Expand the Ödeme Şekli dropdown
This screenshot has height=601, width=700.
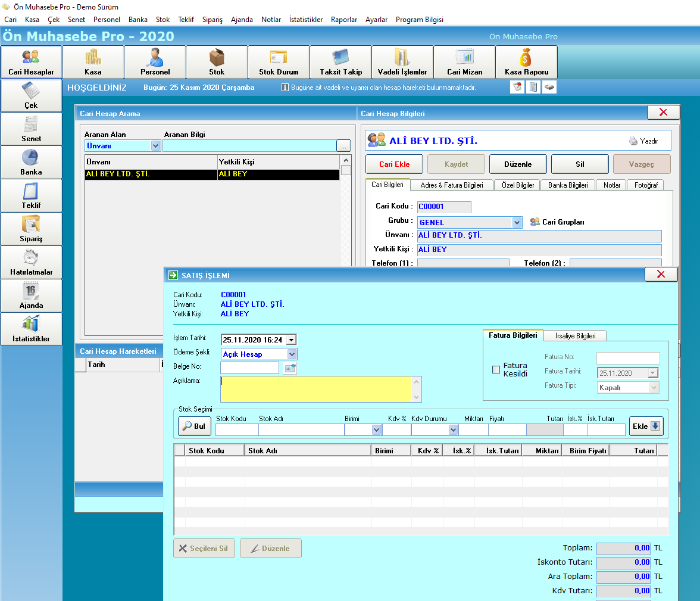point(292,354)
